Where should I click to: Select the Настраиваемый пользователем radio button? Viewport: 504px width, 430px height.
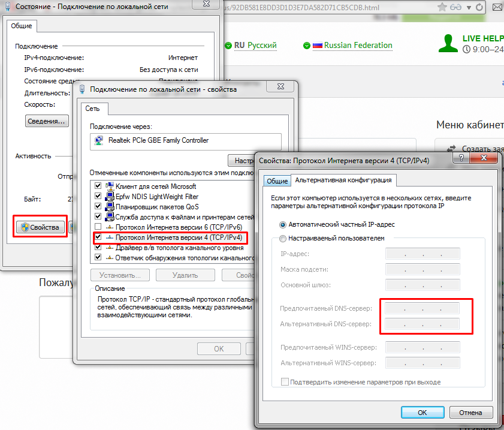click(283, 238)
